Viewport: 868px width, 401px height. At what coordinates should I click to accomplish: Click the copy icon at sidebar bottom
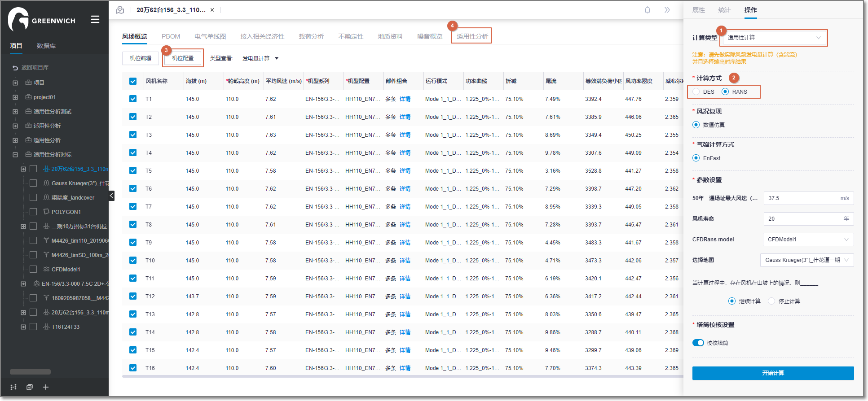(x=30, y=387)
